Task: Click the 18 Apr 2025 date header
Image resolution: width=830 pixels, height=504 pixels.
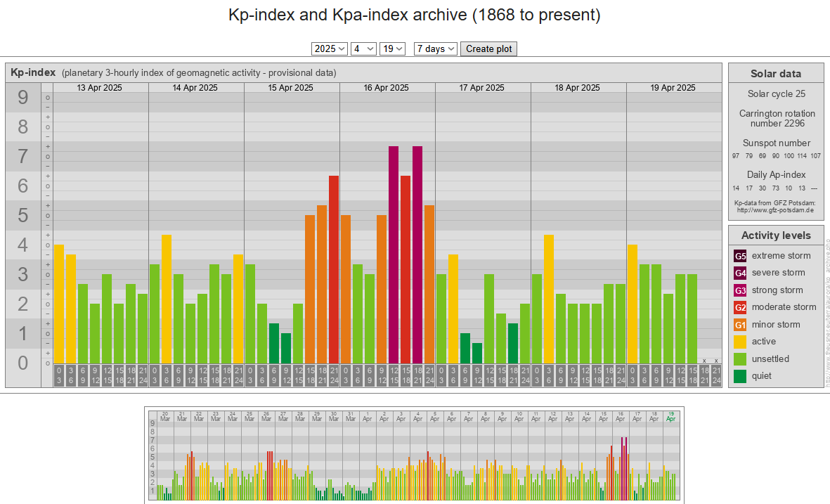Action: tap(577, 88)
